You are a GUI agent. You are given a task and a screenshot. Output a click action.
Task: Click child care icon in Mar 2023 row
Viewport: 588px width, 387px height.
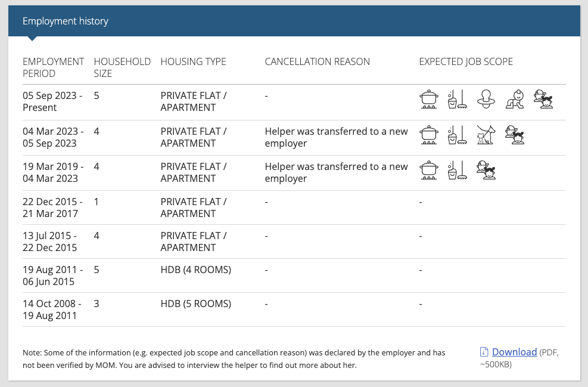click(515, 135)
